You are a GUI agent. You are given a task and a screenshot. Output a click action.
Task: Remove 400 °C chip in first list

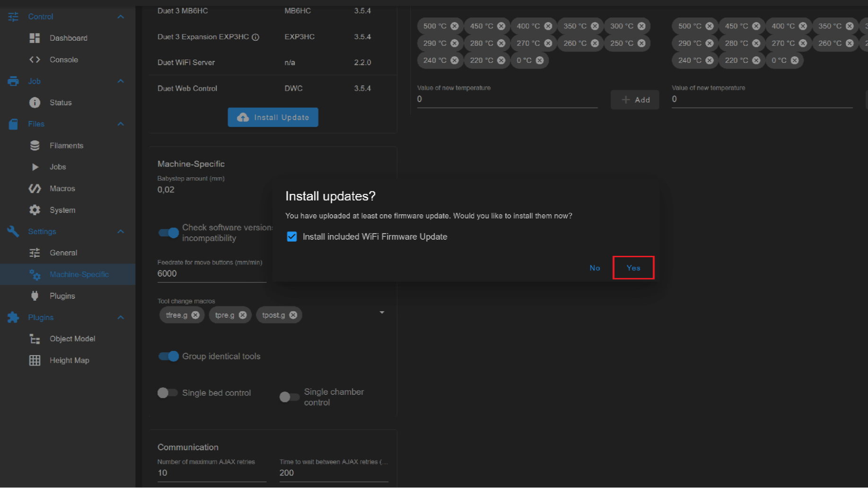coord(548,26)
